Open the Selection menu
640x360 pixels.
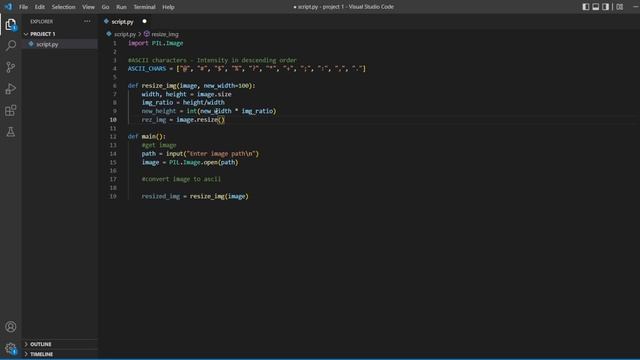(x=63, y=7)
